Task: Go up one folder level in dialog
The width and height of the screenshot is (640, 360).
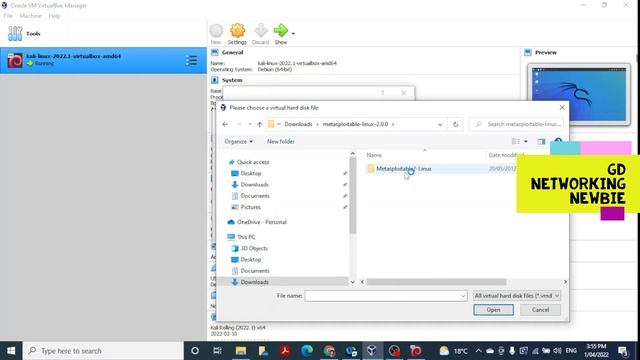Action: pyautogui.click(x=260, y=124)
